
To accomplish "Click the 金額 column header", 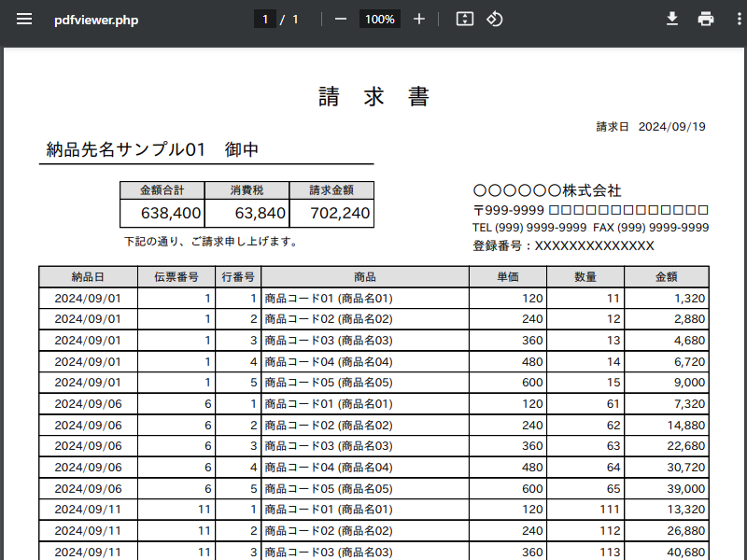I will [x=667, y=276].
